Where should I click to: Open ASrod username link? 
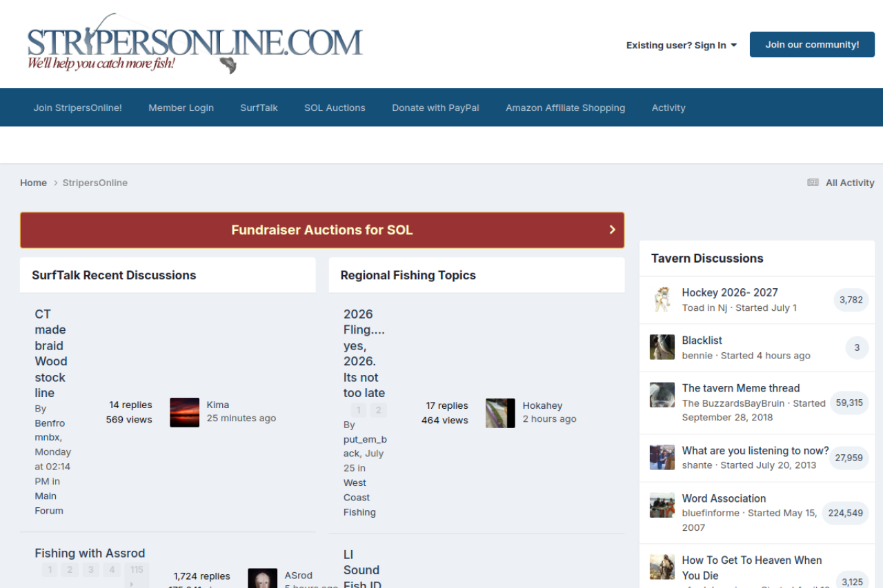click(x=299, y=576)
